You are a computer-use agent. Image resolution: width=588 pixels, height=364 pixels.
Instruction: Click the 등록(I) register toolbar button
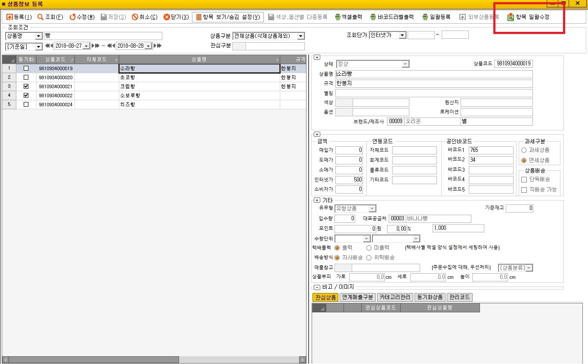click(x=19, y=17)
